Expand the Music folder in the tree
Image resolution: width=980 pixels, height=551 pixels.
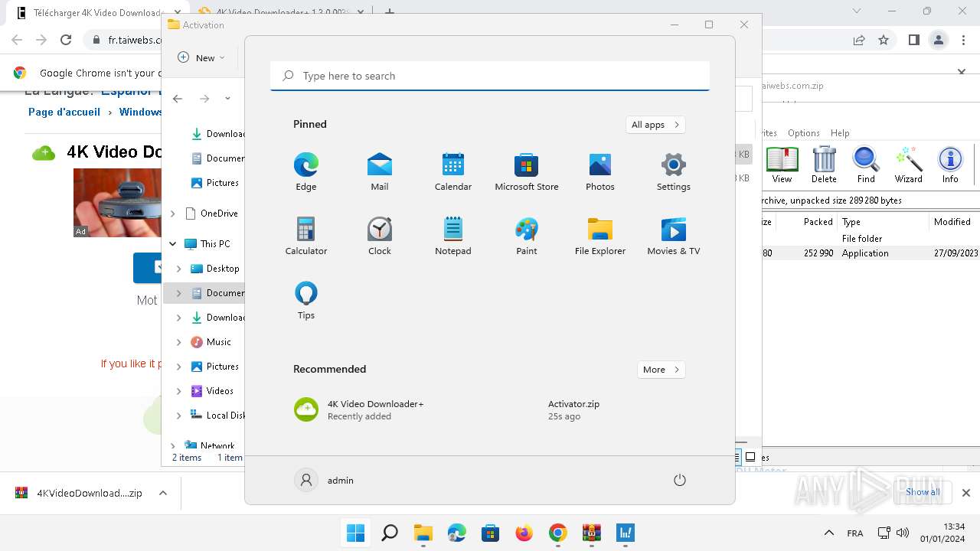pyautogui.click(x=179, y=342)
